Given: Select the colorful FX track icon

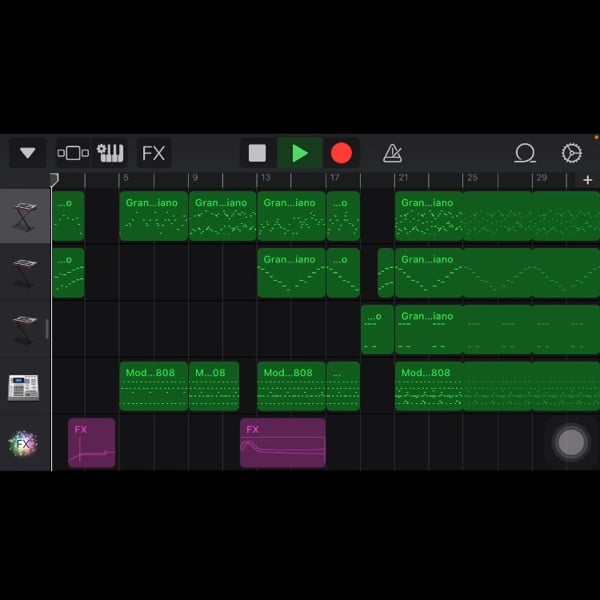Looking at the screenshot, I should click(24, 443).
